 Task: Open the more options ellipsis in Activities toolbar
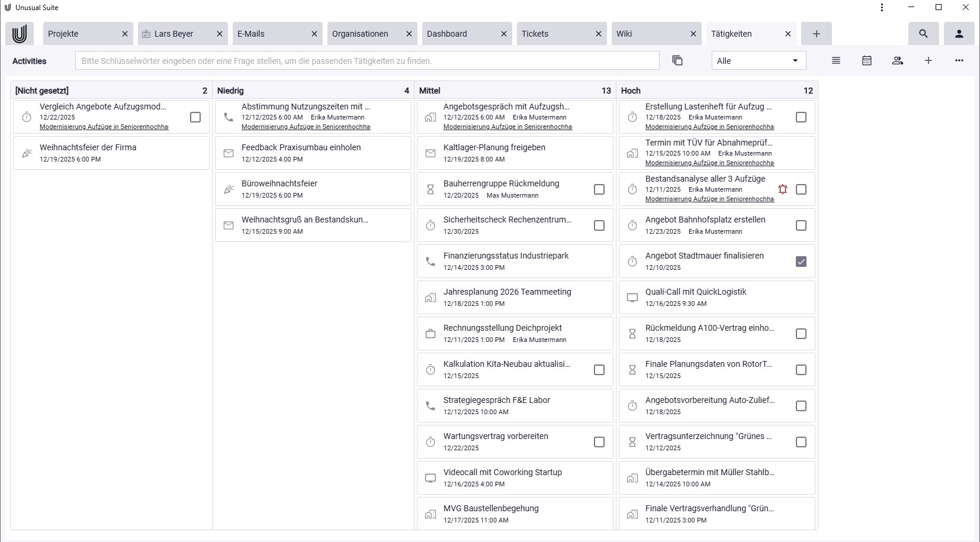tap(959, 60)
